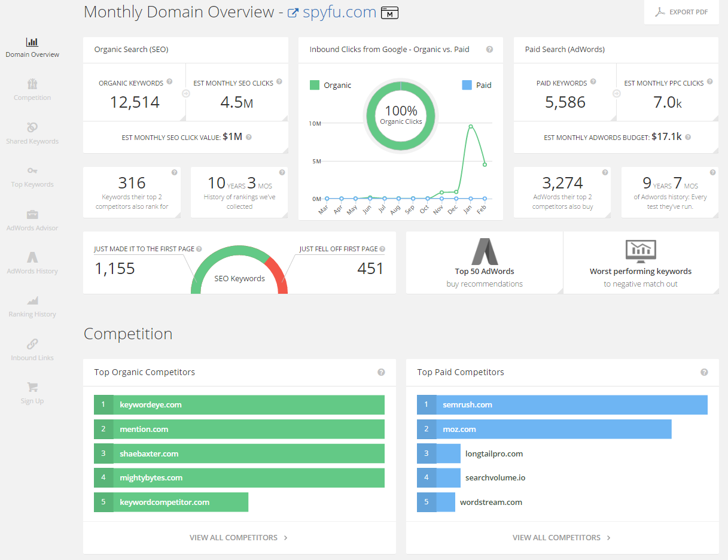Screen dimensions: 728x560
Task: Open keywordeye.com competitor bar
Action: click(239, 404)
